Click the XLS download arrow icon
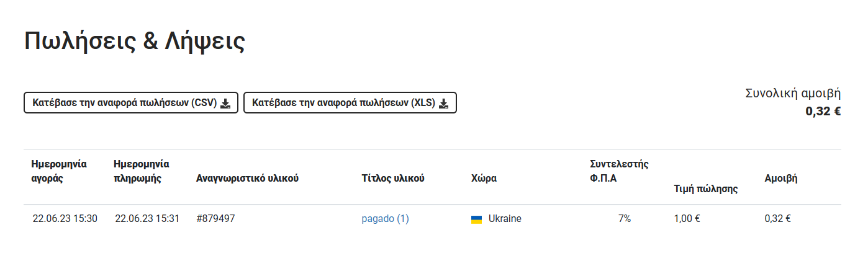The width and height of the screenshot is (868, 279). [x=443, y=104]
